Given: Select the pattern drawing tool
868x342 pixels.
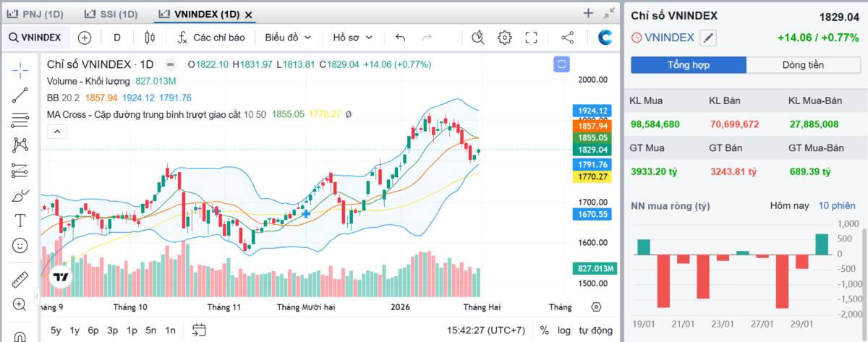Looking at the screenshot, I should [x=20, y=145].
